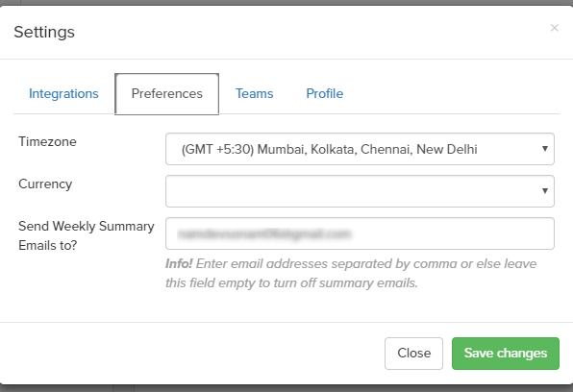573x392 pixels.
Task: Select the Preferences tab
Action: (x=166, y=94)
